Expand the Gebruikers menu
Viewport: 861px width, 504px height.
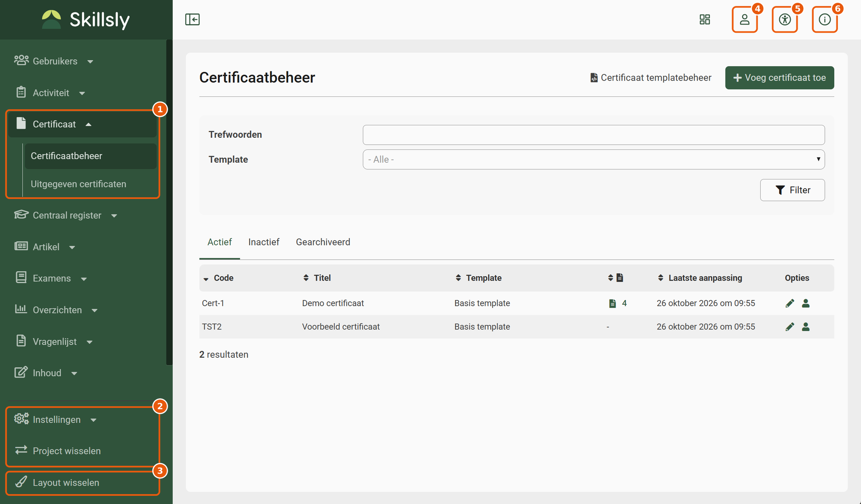(x=54, y=61)
